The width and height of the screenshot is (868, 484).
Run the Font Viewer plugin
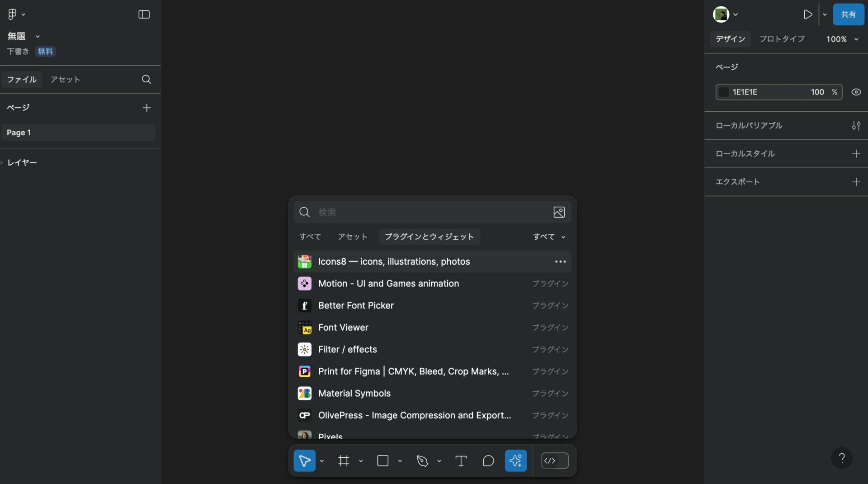[x=433, y=327]
